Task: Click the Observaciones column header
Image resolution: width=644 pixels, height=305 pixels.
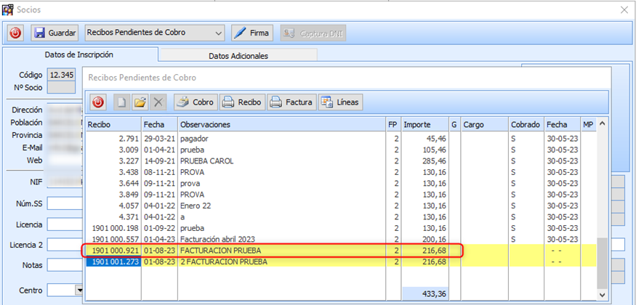Action: 281,125
